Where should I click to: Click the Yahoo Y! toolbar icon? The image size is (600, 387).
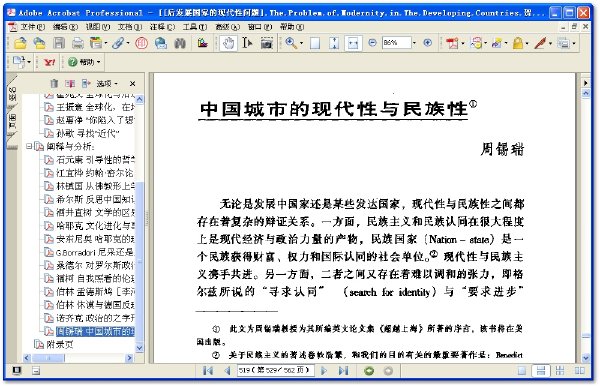49,62
